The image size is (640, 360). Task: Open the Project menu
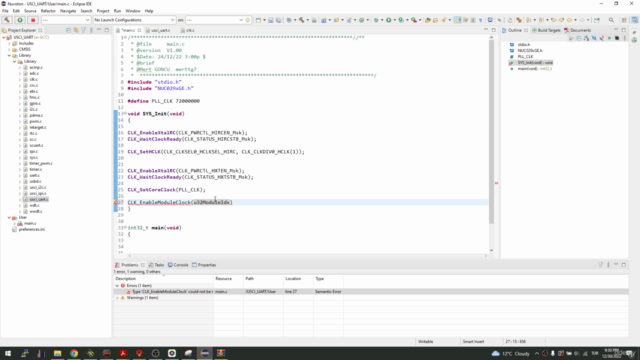pos(103,11)
